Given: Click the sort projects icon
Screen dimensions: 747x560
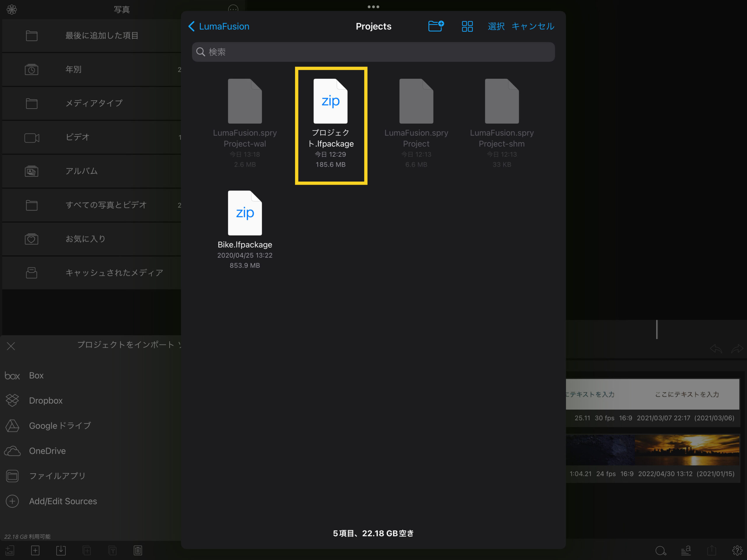Looking at the screenshot, I should (686, 551).
